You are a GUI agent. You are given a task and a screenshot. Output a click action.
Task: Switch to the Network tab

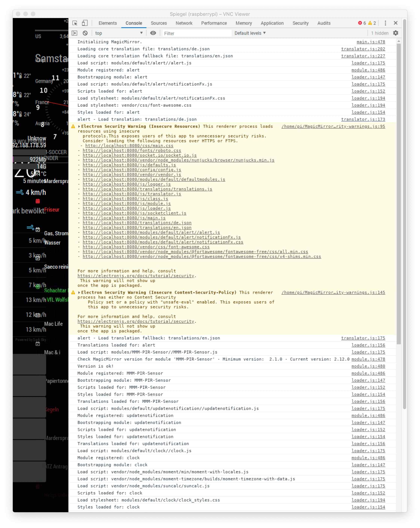click(184, 23)
